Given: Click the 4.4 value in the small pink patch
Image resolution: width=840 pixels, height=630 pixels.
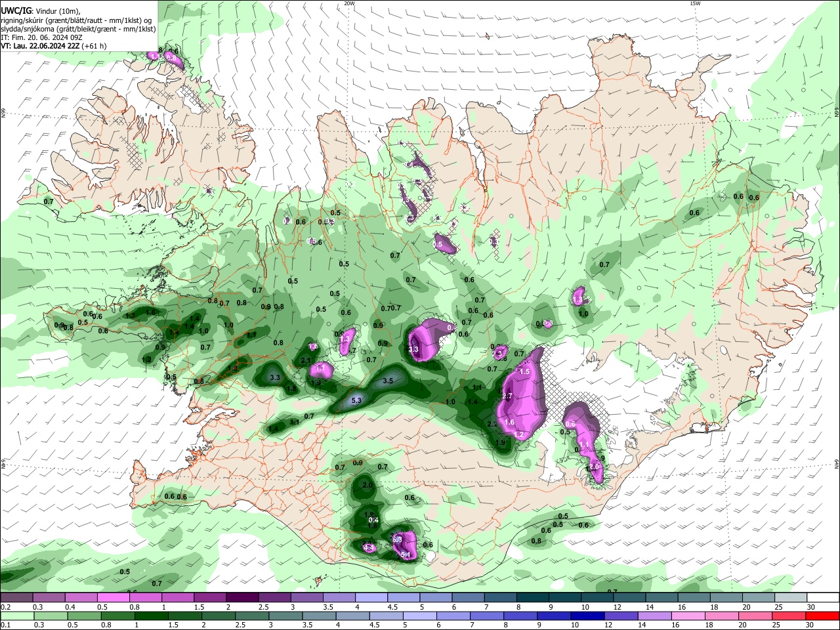Looking at the screenshot, I should 369,547.
